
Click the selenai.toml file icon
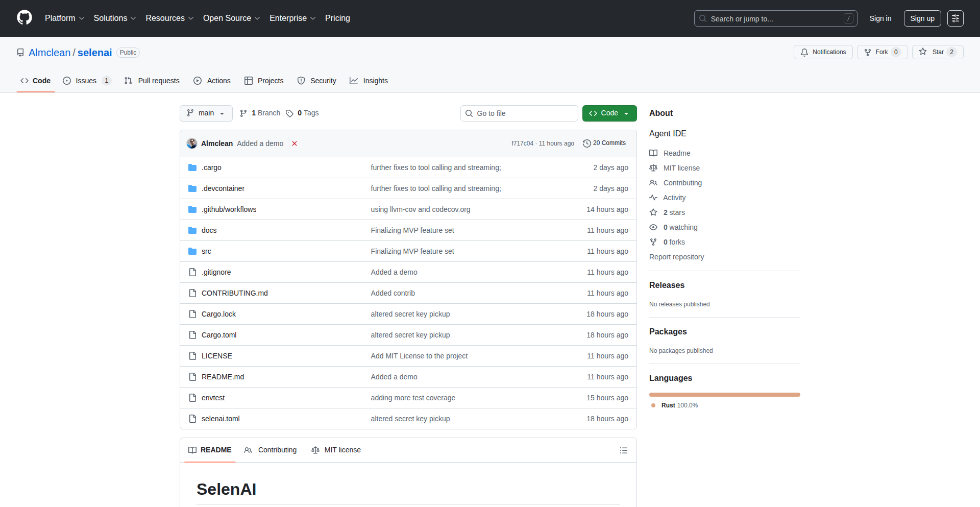(x=192, y=419)
